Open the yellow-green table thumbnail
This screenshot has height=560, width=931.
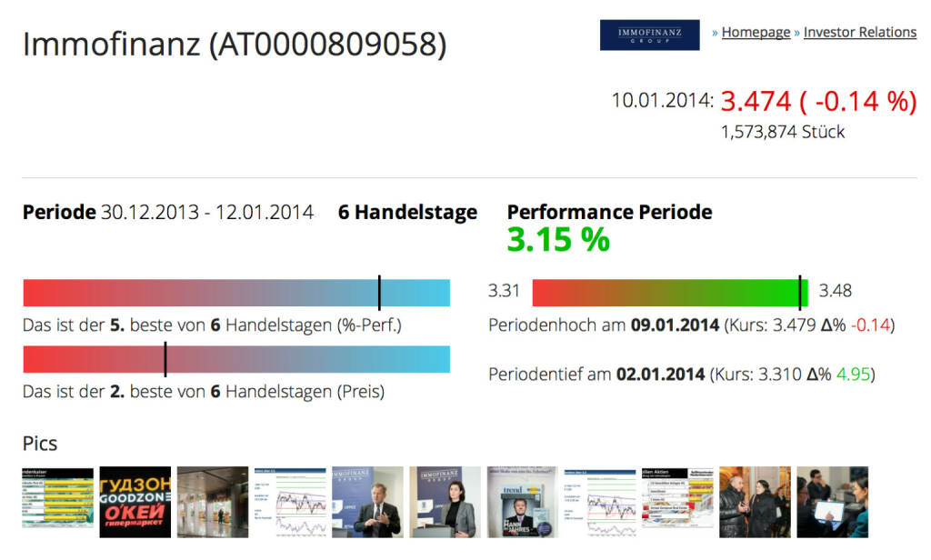57,502
